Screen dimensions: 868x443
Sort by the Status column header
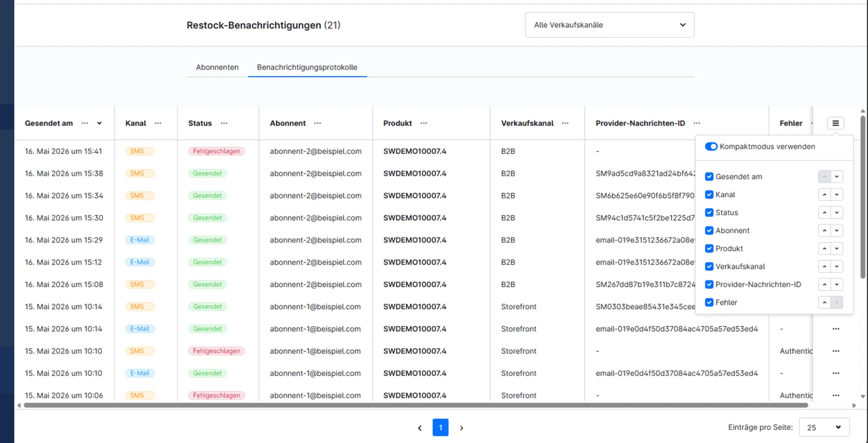pyautogui.click(x=200, y=123)
